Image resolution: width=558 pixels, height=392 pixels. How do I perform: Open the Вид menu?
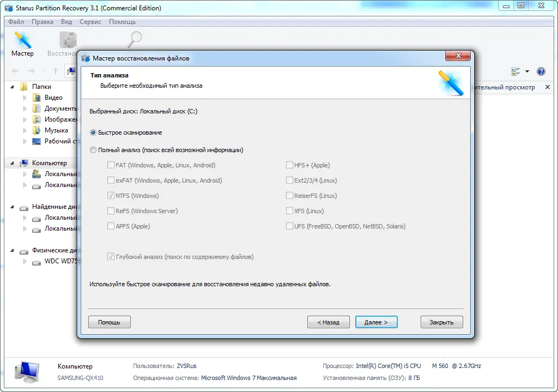tap(66, 22)
